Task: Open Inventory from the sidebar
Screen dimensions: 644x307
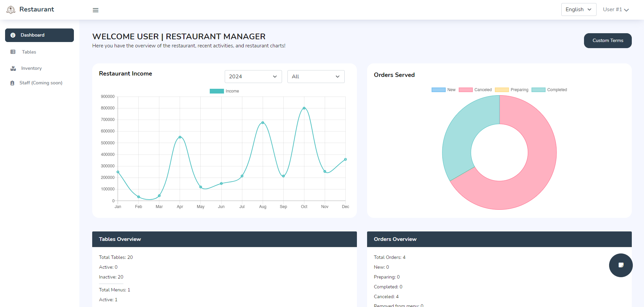Action: coord(32,68)
